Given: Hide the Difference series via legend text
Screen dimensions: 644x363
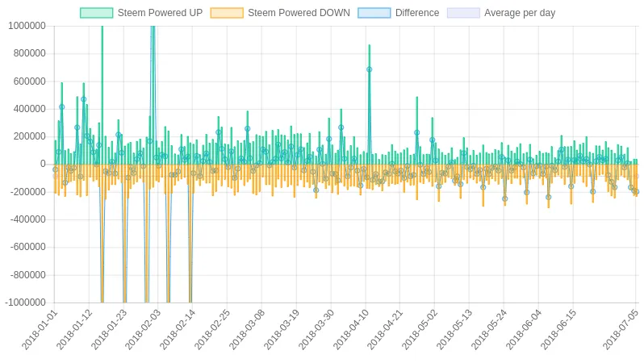Looking at the screenshot, I should click(x=417, y=13).
